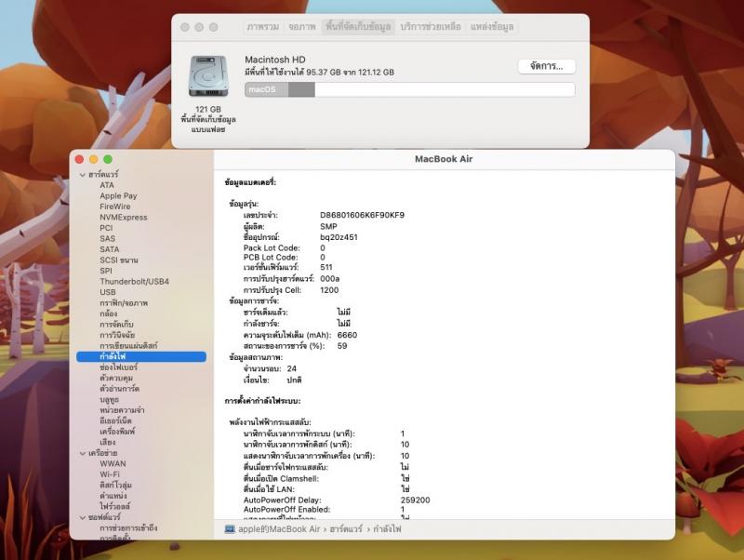The height and width of the screenshot is (560, 744).
Task: Click ฮาร์ดแวร์ in the path bar
Action: tap(346, 528)
